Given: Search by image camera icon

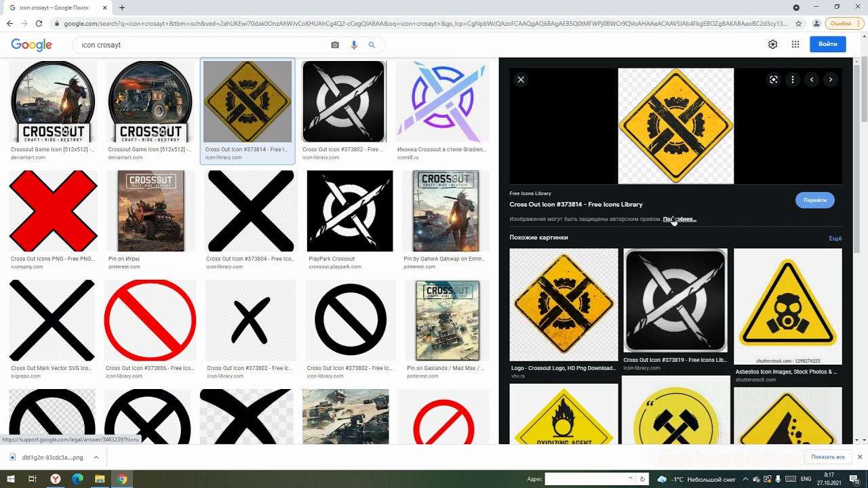Looking at the screenshot, I should [335, 45].
